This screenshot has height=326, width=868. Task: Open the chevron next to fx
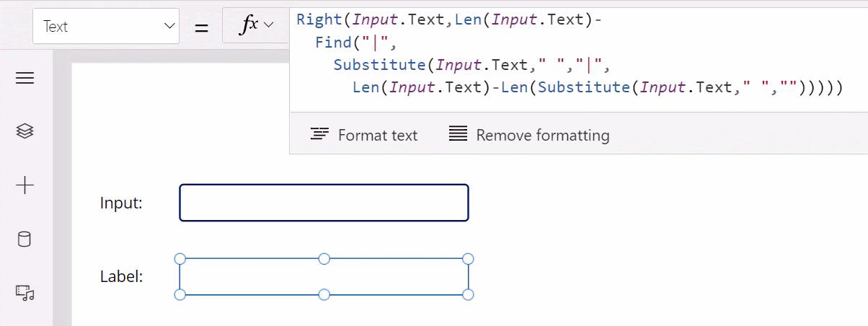pos(269,25)
